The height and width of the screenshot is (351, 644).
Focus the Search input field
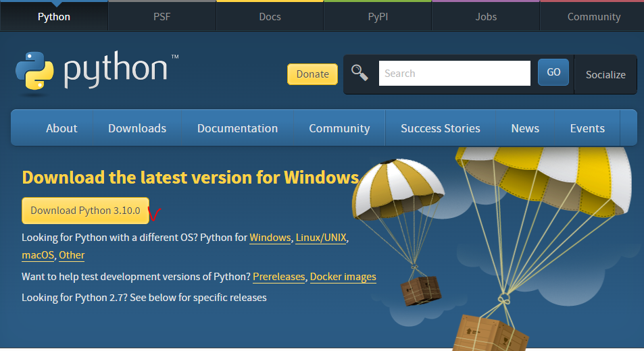point(455,74)
